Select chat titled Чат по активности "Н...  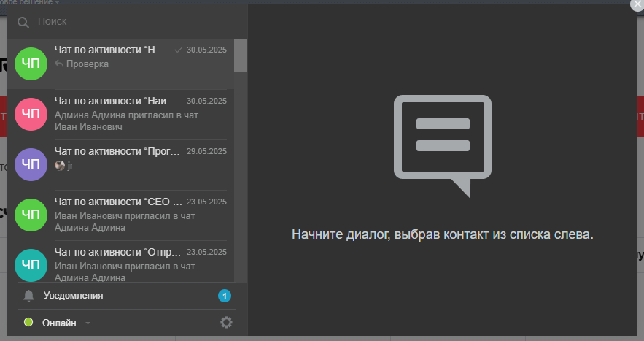click(x=109, y=50)
